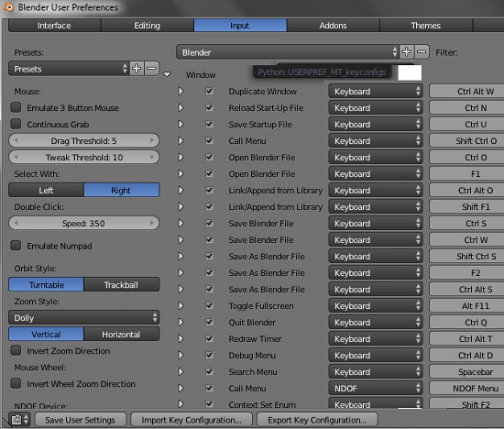This screenshot has height=429, width=504.
Task: Click the Blender logo in title bar
Action: click(8, 7)
